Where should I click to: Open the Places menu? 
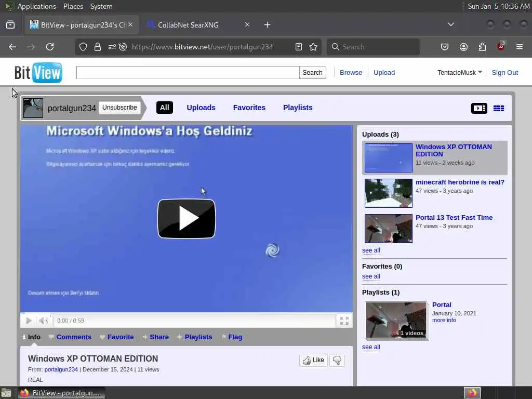tap(73, 6)
